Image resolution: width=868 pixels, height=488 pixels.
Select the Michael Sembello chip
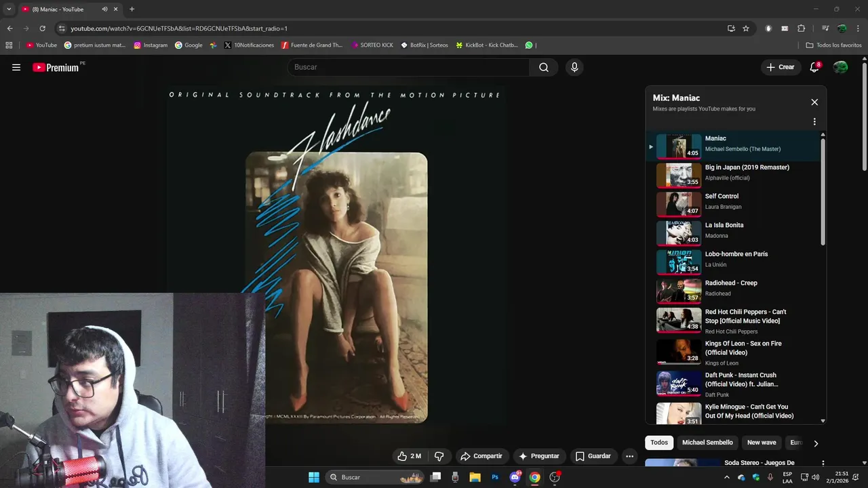tap(707, 443)
